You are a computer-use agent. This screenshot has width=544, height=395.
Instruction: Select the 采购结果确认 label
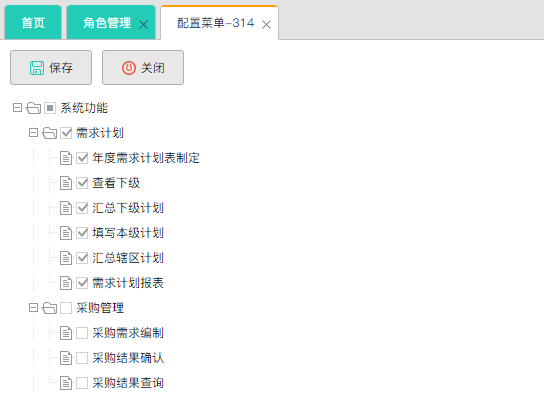point(128,358)
